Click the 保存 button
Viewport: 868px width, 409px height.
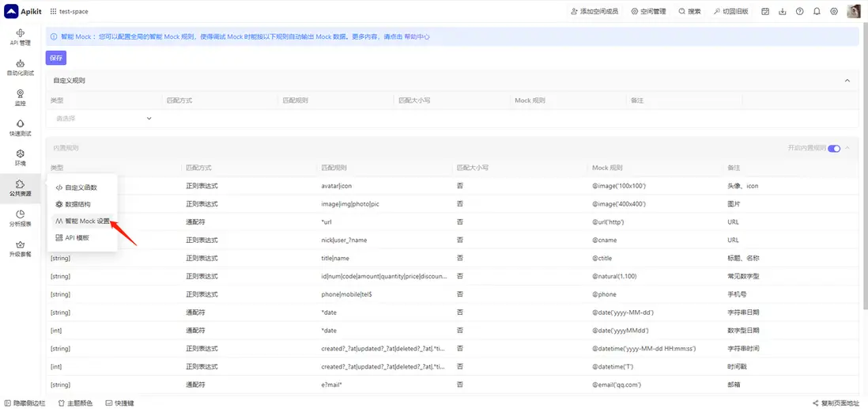(55, 58)
